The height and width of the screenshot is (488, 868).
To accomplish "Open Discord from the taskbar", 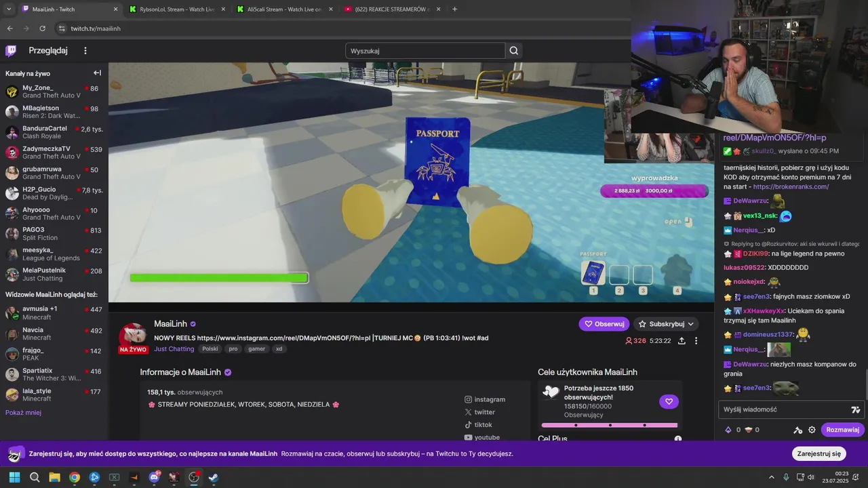I will coord(154,477).
